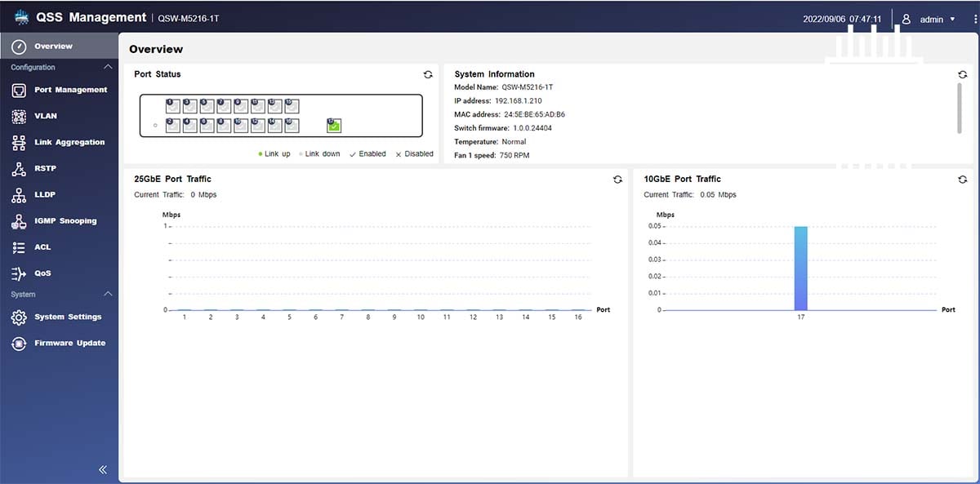This screenshot has width=980, height=484.
Task: Click port 17 traffic bar
Action: [x=801, y=269]
